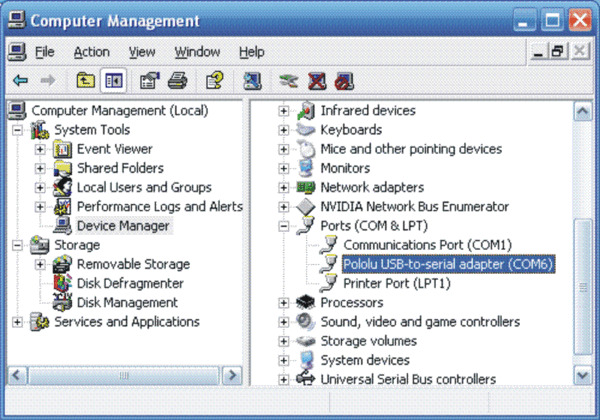
Task: Click left pane scroll left arrow
Action: (17, 375)
